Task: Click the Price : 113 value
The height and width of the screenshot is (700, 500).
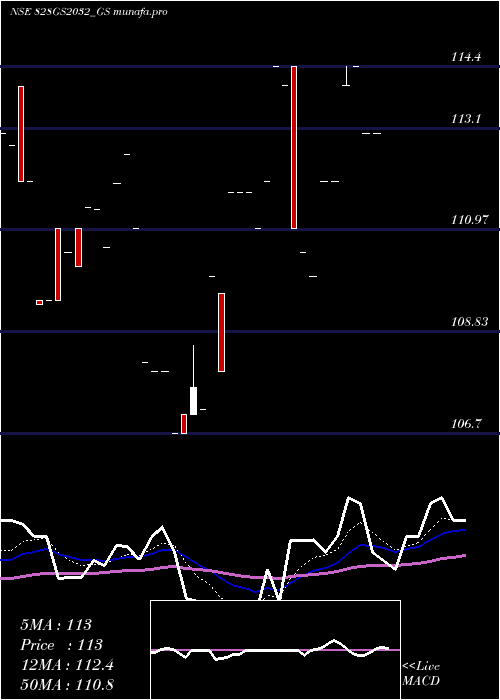Action: [x=61, y=645]
